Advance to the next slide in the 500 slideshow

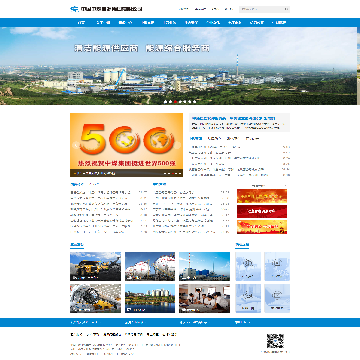click(x=178, y=145)
